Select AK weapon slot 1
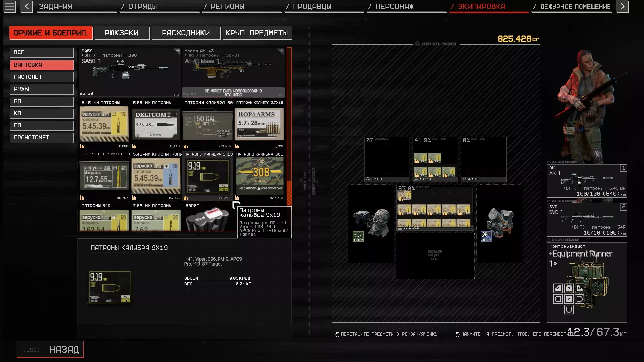The width and height of the screenshot is (644, 362). (586, 181)
